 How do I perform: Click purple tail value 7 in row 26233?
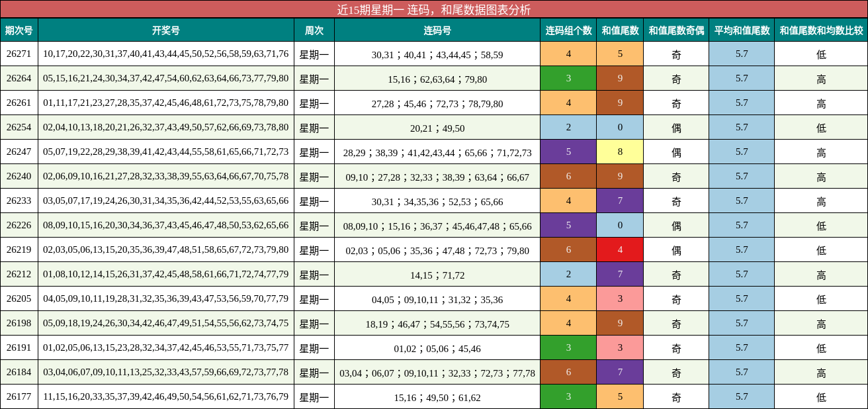[x=620, y=201]
